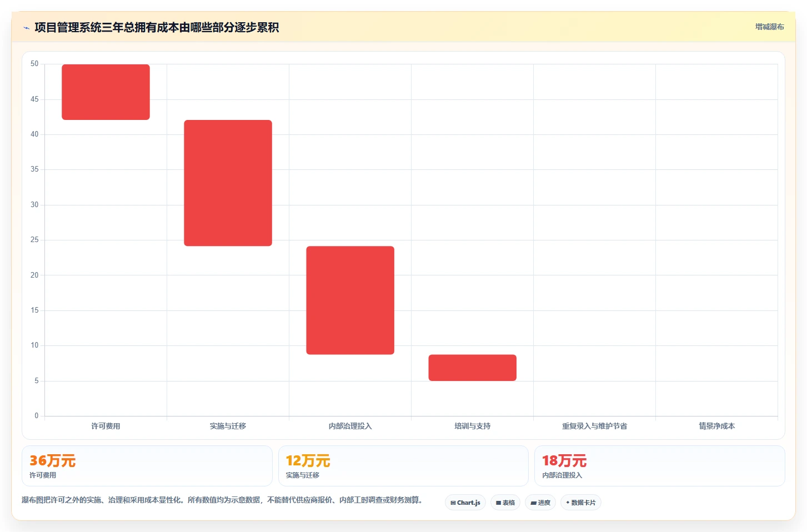Click the 实施与迁移 caption in the second card
The width and height of the screenshot is (807, 532).
click(303, 475)
